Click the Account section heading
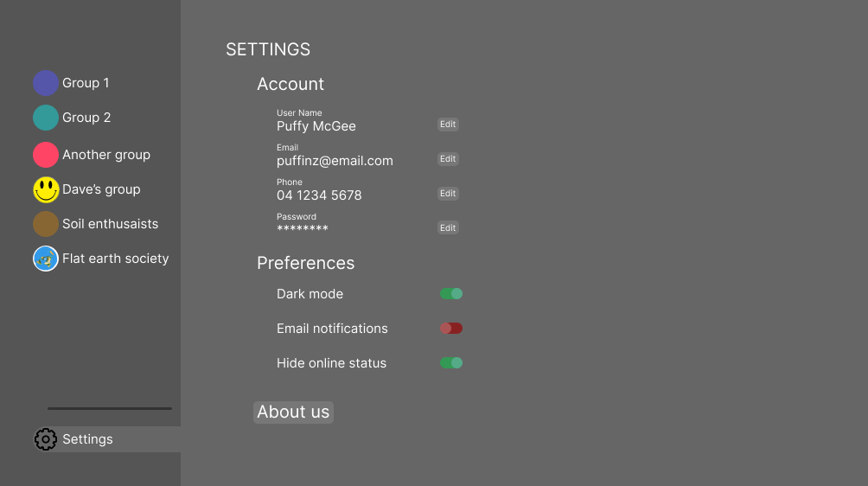The height and width of the screenshot is (486, 868). (x=290, y=84)
